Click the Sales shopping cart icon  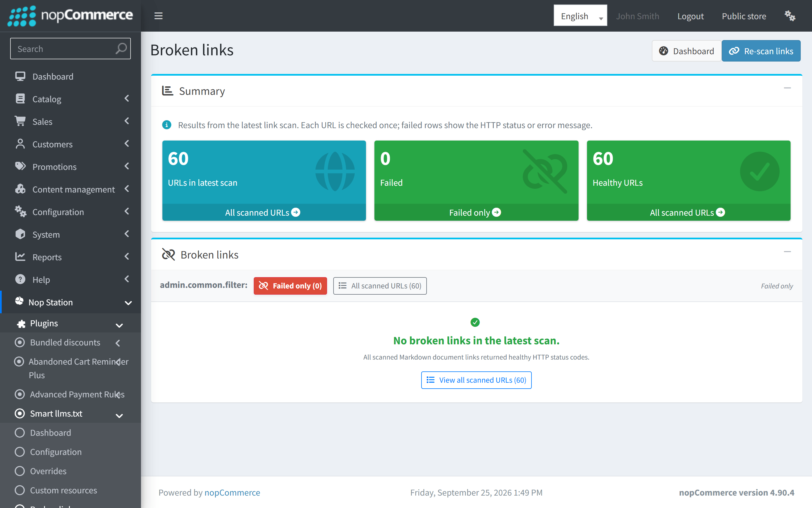point(20,121)
